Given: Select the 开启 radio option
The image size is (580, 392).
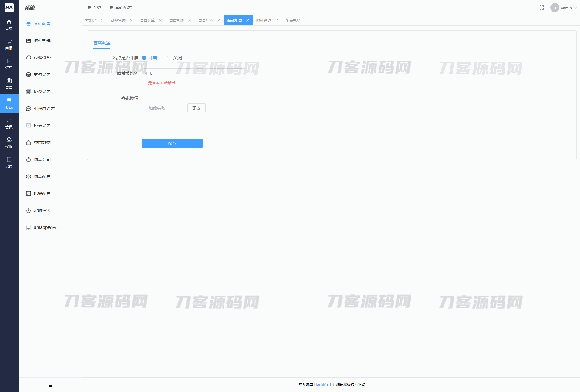Looking at the screenshot, I should [144, 58].
